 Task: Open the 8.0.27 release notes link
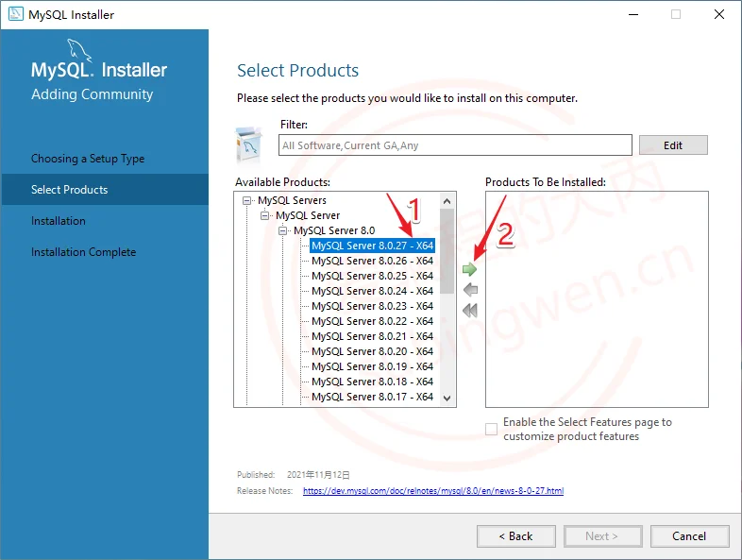coord(433,491)
